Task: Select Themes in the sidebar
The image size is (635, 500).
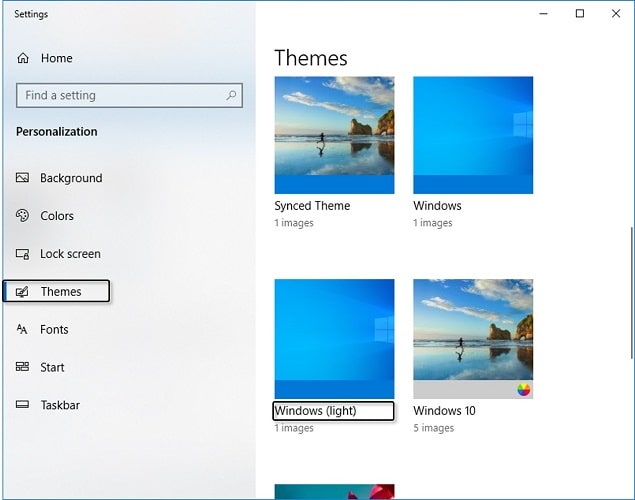Action: pos(56,291)
